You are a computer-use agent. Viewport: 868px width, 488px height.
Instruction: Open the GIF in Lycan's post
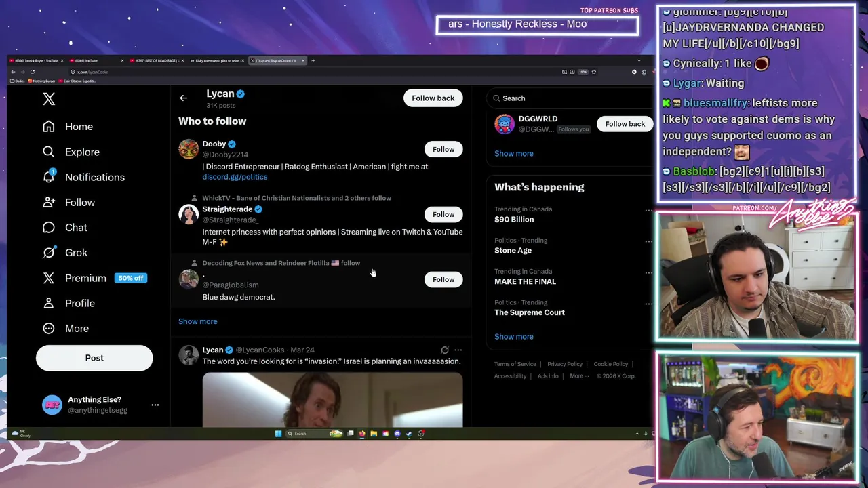coord(332,400)
